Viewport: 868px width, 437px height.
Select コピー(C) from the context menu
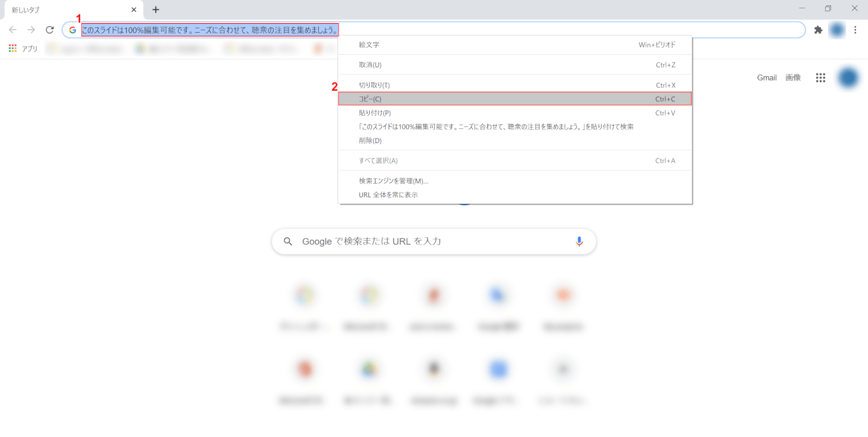514,99
